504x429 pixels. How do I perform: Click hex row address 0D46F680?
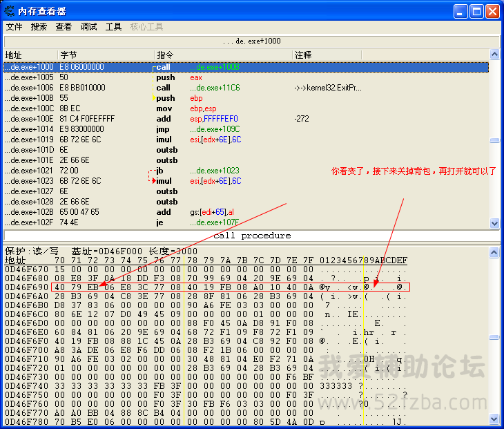26,278
